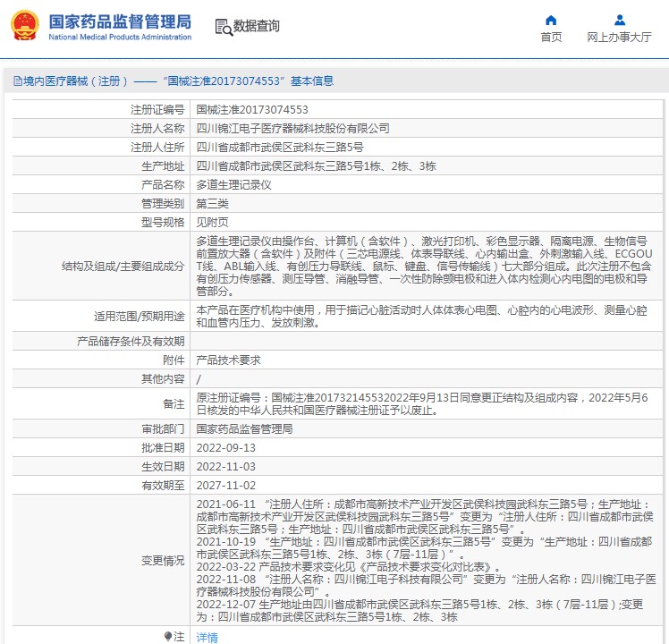Select the 注册人住所 address value
The image size is (669, 644).
(280, 148)
